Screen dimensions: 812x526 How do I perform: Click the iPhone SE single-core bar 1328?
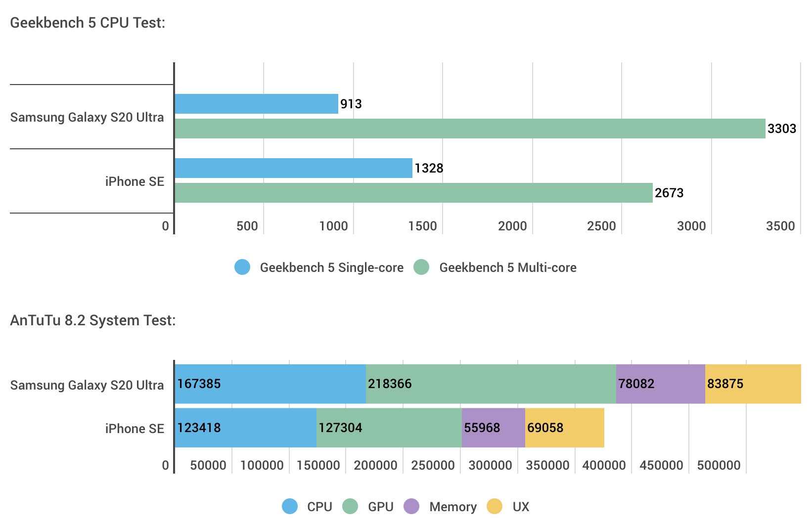(293, 168)
